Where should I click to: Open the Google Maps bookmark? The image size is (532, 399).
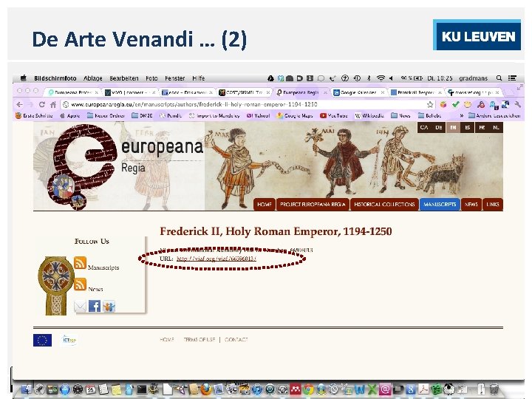(295, 116)
